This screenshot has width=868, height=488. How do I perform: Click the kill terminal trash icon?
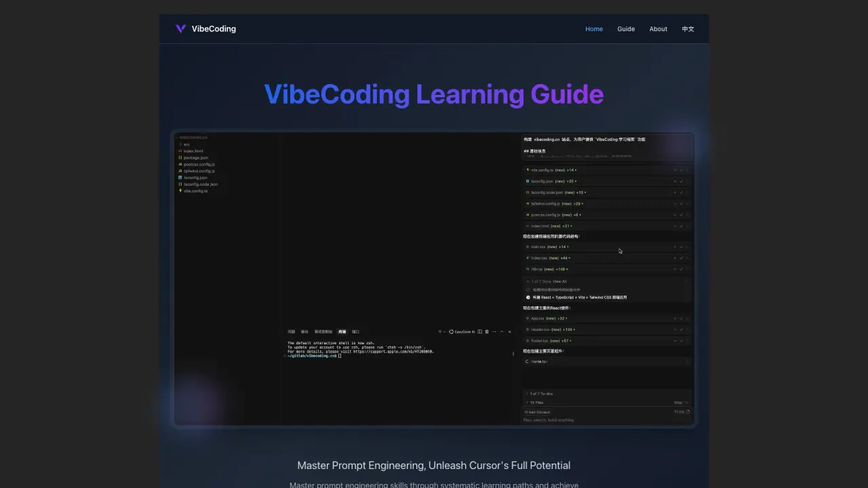pos(487,332)
